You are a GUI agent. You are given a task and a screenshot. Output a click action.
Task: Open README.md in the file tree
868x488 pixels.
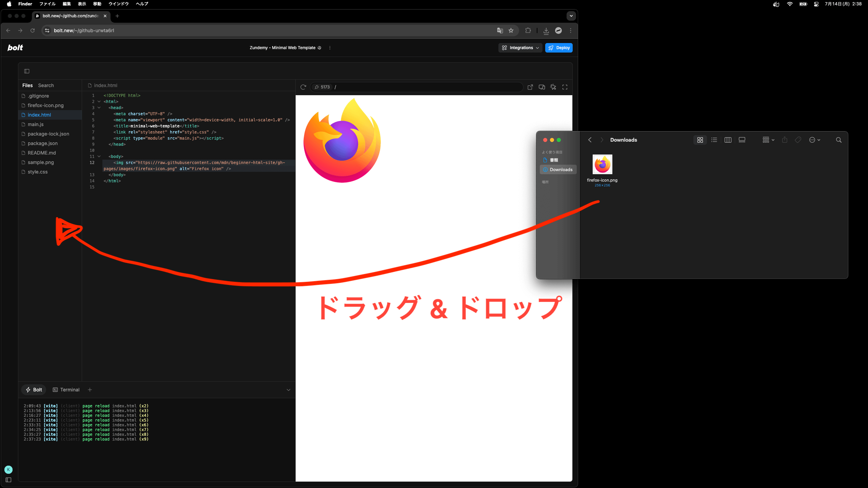pyautogui.click(x=50, y=153)
